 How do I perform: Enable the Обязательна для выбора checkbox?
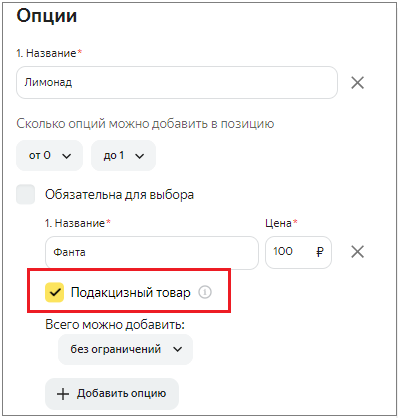[26, 194]
